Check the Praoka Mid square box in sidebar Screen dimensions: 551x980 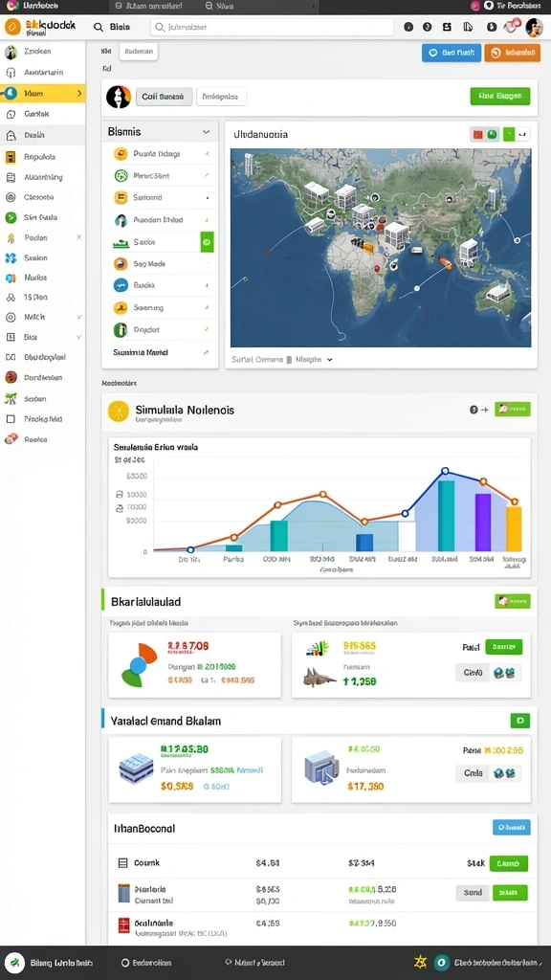[x=10, y=419]
